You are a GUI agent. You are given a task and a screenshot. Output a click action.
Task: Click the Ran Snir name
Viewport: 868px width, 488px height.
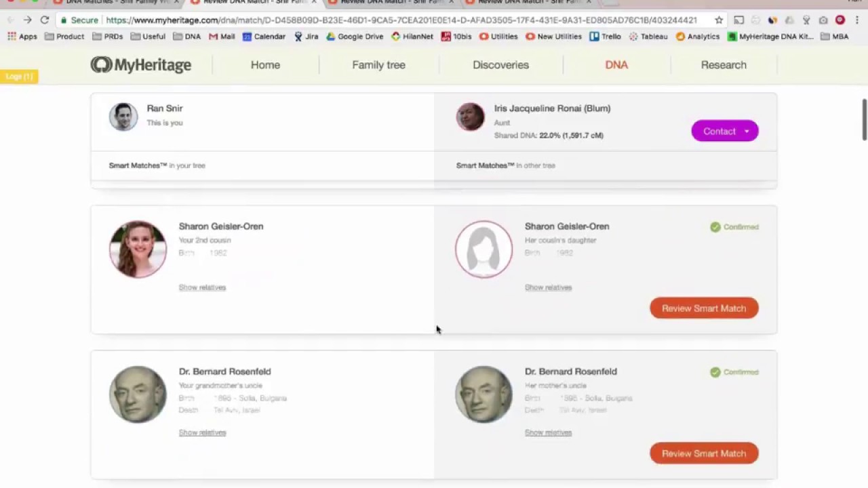click(165, 108)
